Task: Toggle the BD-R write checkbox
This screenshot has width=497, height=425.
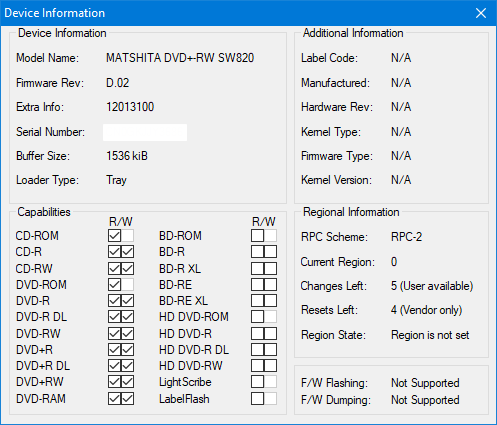Action: pos(271,252)
